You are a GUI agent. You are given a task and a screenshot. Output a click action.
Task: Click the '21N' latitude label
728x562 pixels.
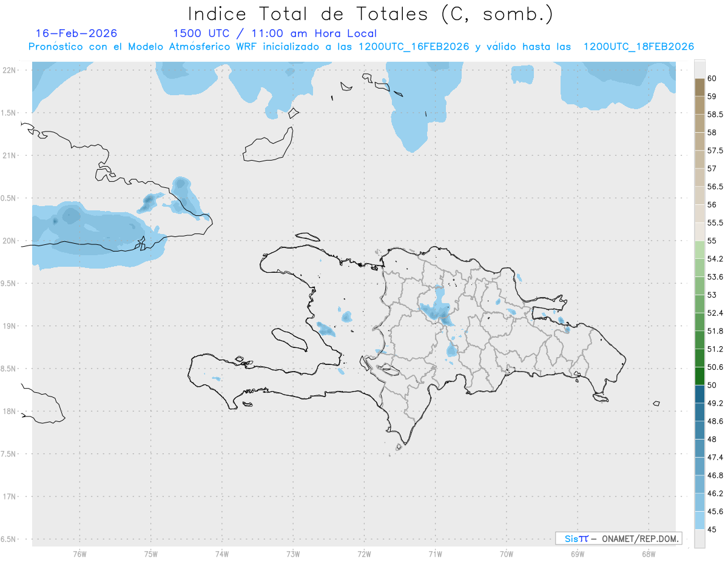(10, 155)
